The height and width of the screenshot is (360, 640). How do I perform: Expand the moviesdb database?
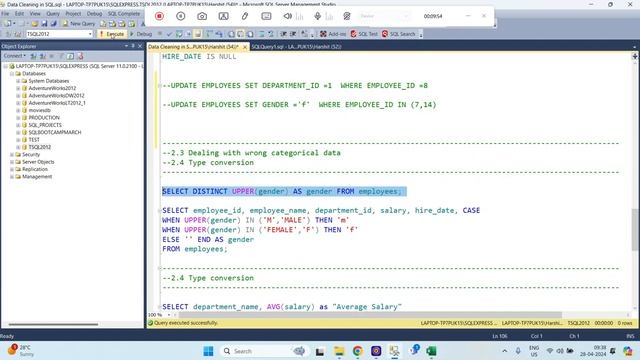[x=18, y=110]
